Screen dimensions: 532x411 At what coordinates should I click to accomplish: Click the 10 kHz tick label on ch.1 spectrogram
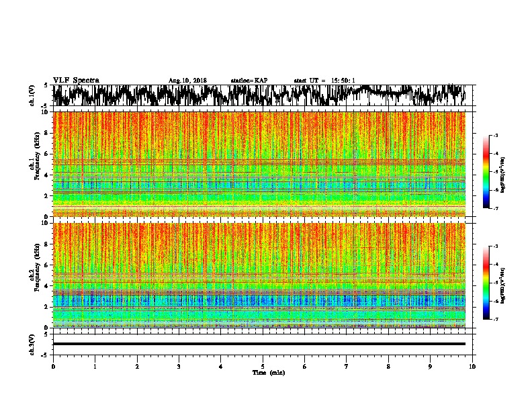[46, 112]
